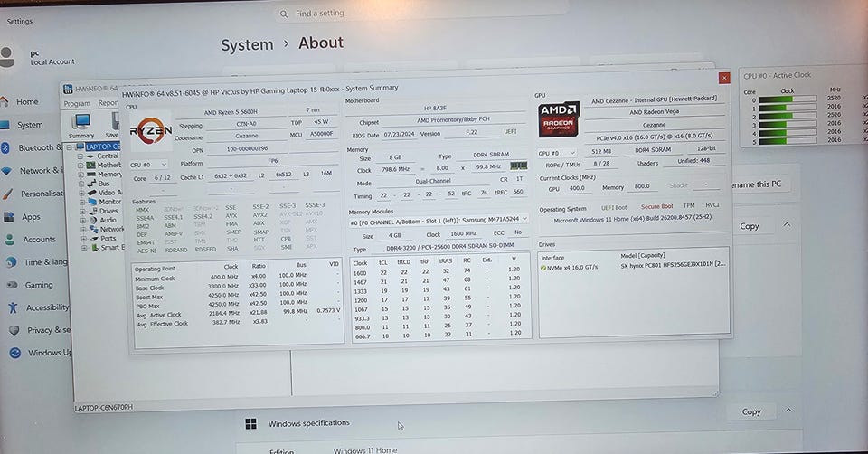The height and width of the screenshot is (454, 868).
Task: Expand the Motherboard tree node
Action: 80,165
